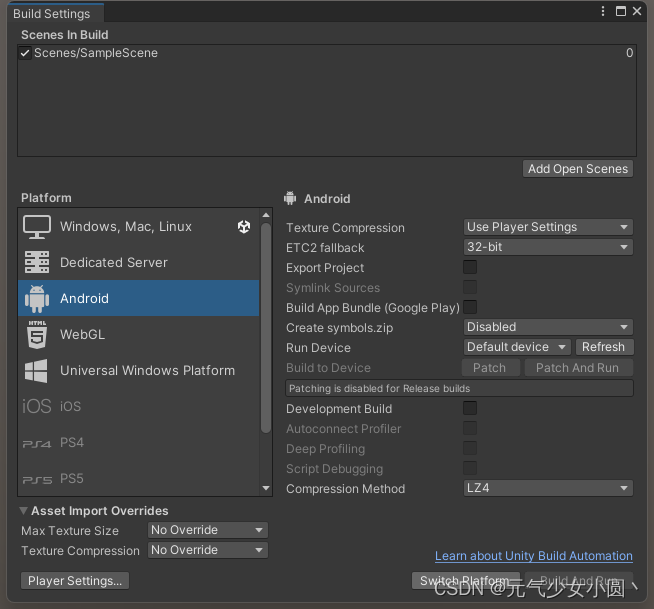Screen dimensions: 654x609
Task: Open Asset Import Overrides Texture Compression dropdown
Action: [x=208, y=550]
